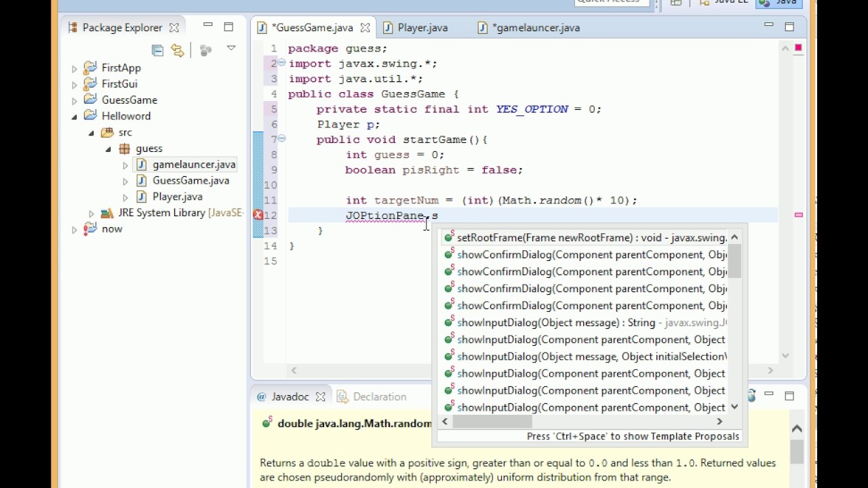Expand the FirstGui project

(x=75, y=85)
